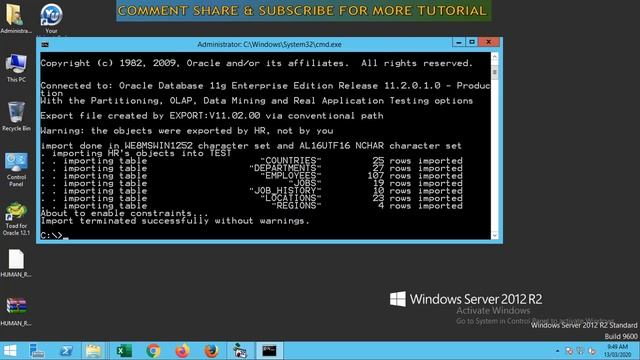Viewport: 640px width, 360px height.
Task: Open the cmd window system menu icon
Action: pyautogui.click(x=45, y=44)
